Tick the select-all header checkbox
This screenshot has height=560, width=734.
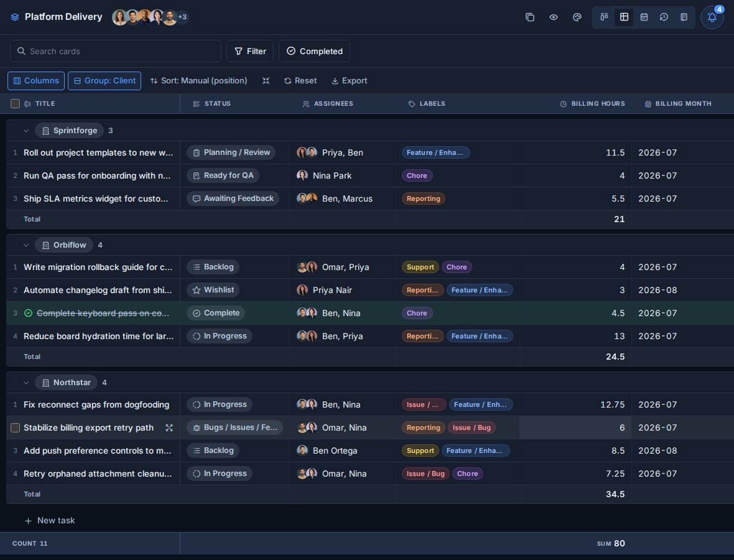(x=15, y=103)
